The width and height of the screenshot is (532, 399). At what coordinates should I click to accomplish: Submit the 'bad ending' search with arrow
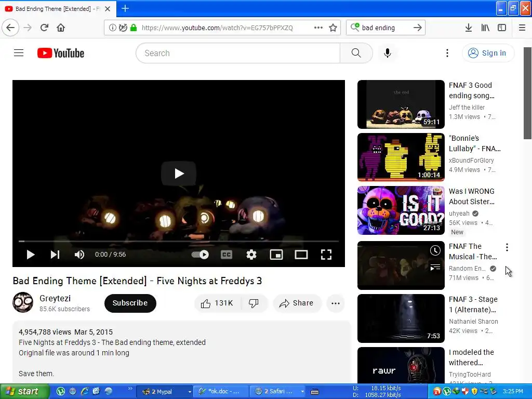click(x=418, y=28)
